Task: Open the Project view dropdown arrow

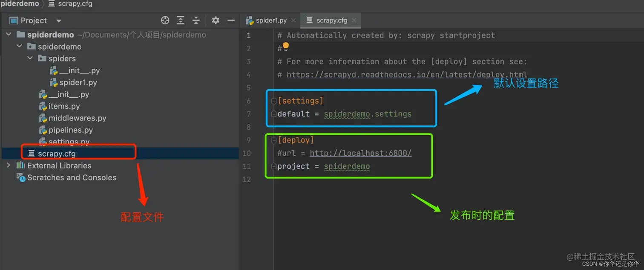Action: (x=59, y=20)
